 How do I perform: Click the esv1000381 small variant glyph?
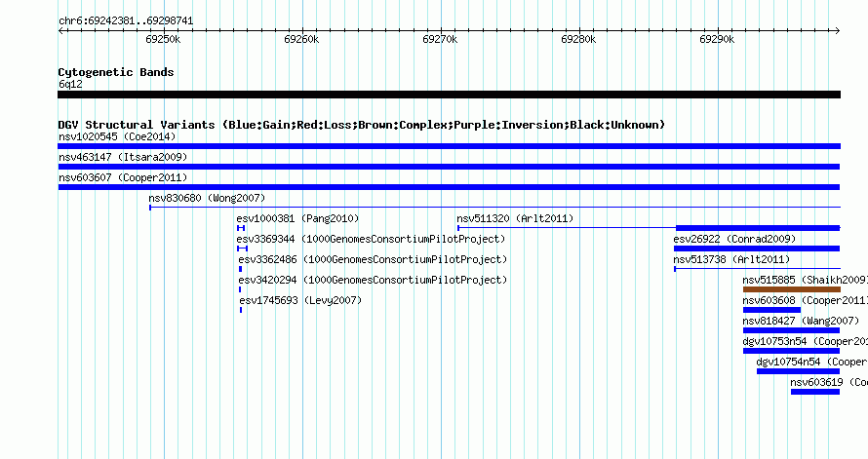click(x=241, y=228)
